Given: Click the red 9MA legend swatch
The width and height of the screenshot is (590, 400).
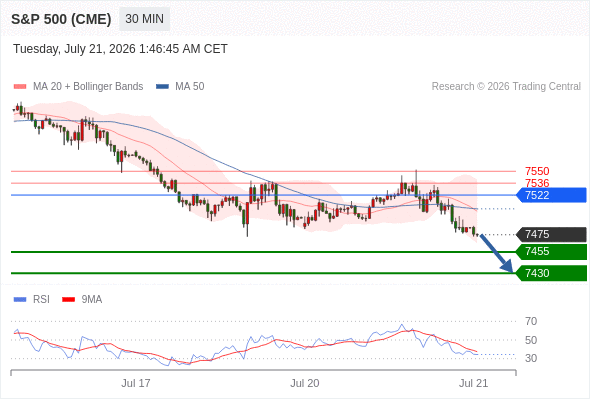Looking at the screenshot, I should 68,300.
